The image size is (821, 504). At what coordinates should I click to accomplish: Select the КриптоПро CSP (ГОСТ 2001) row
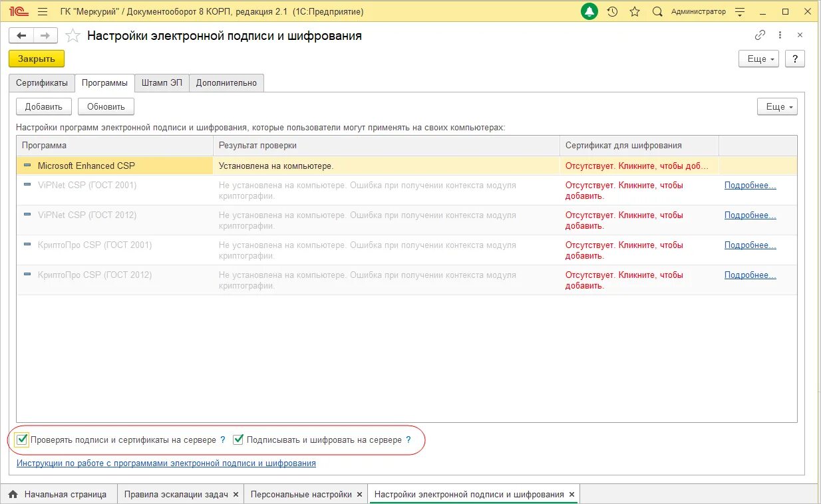pos(407,250)
